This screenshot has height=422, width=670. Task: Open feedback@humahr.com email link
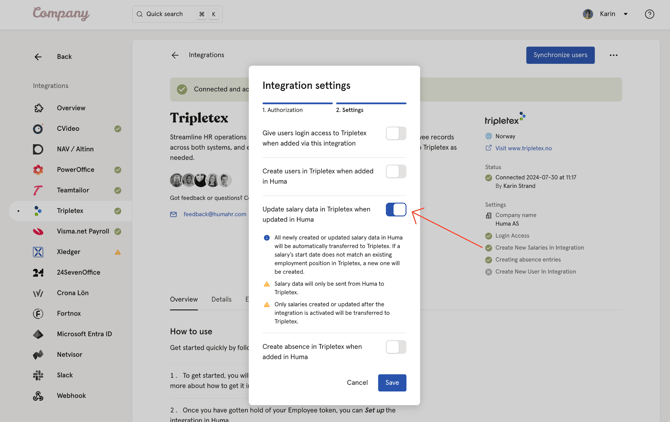pyautogui.click(x=215, y=214)
